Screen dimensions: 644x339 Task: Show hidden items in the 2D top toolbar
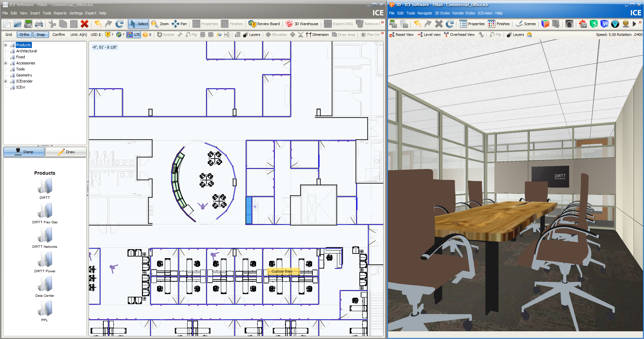point(382,22)
